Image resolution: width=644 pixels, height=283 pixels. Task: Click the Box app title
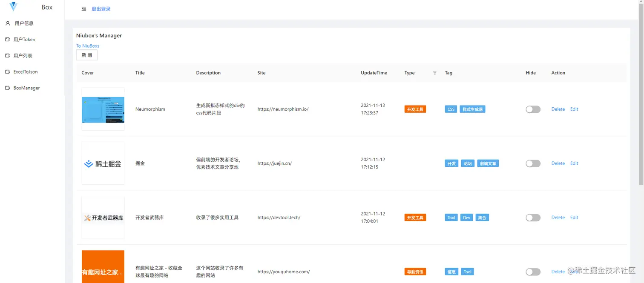47,7
